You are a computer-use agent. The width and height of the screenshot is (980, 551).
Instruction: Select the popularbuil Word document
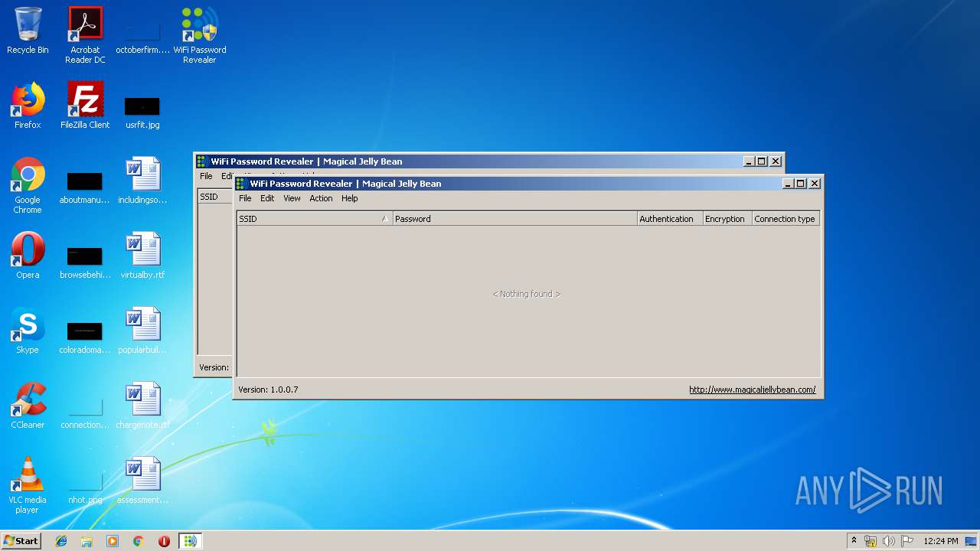[x=142, y=331]
